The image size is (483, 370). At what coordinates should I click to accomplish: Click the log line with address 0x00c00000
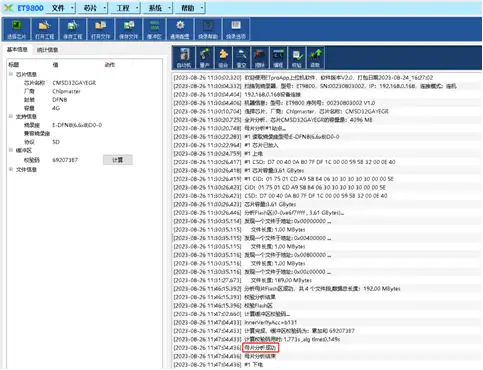252,272
